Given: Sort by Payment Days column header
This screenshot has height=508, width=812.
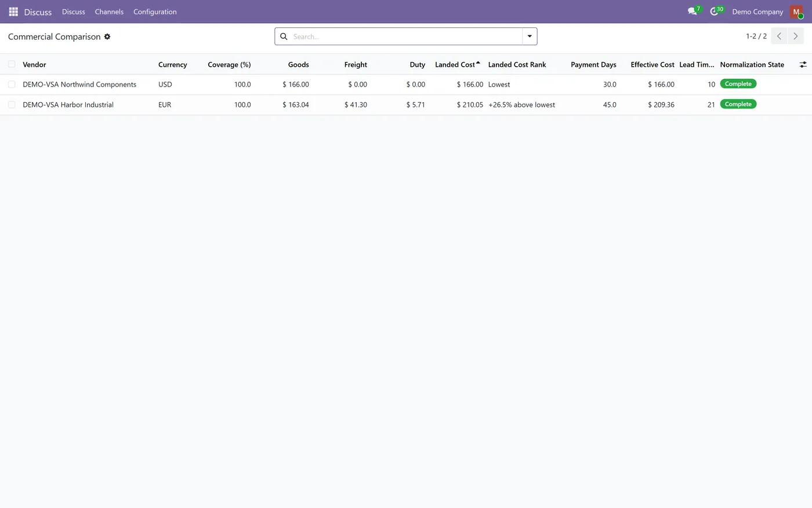Looking at the screenshot, I should (x=593, y=64).
